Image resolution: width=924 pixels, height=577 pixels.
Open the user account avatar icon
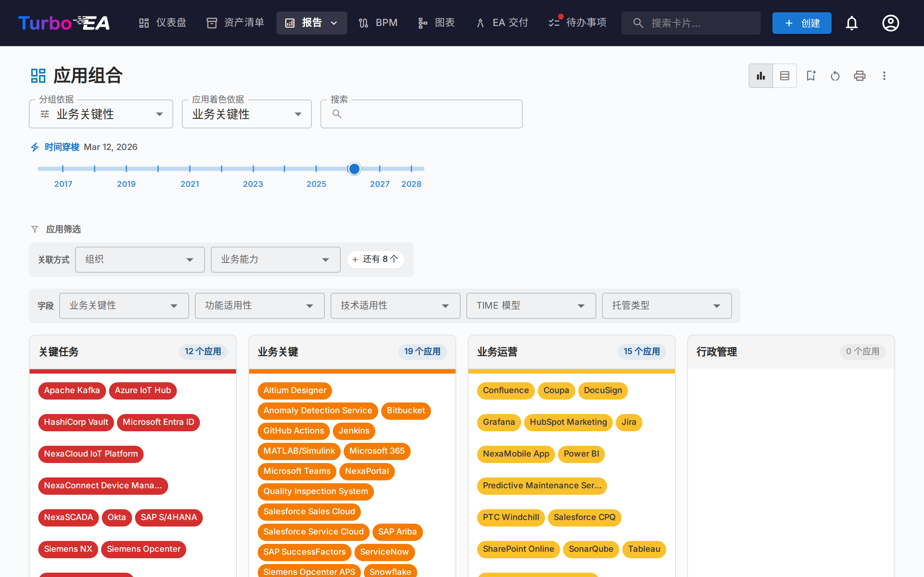pos(890,23)
